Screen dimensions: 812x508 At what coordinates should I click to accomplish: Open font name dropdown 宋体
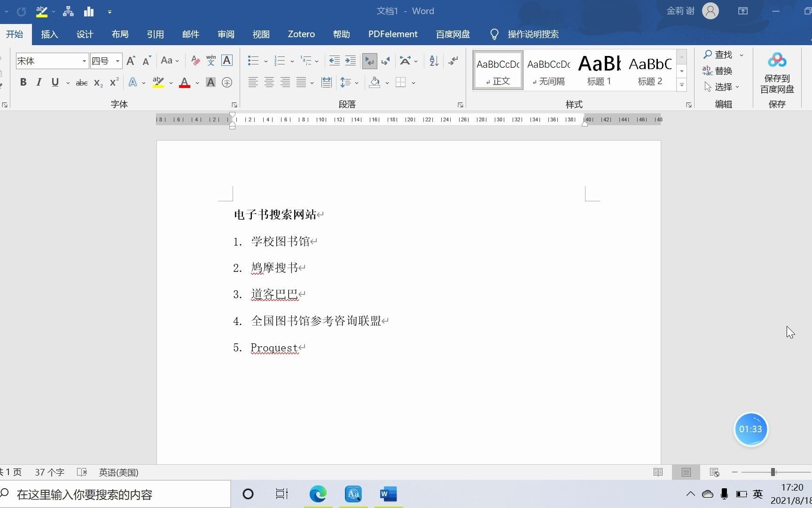84,61
